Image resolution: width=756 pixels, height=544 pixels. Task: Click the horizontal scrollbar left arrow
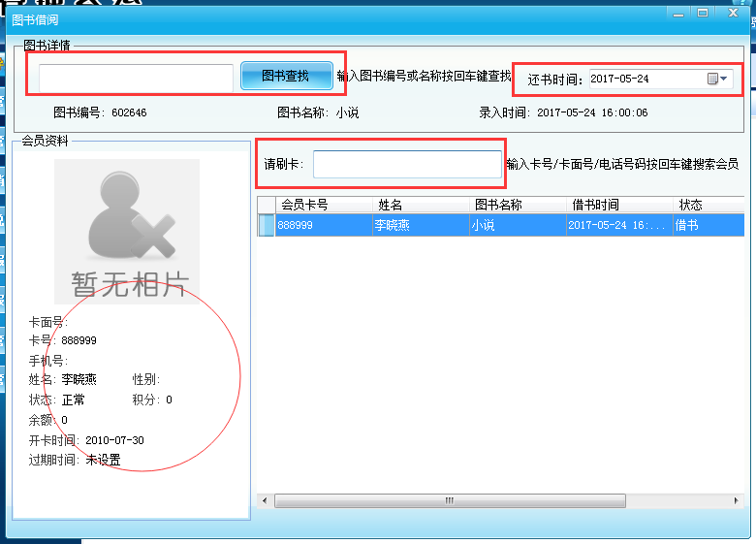[265, 500]
